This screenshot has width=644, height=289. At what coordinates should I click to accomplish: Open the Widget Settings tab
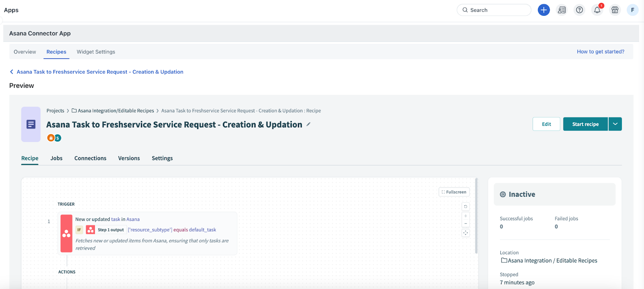(96, 52)
